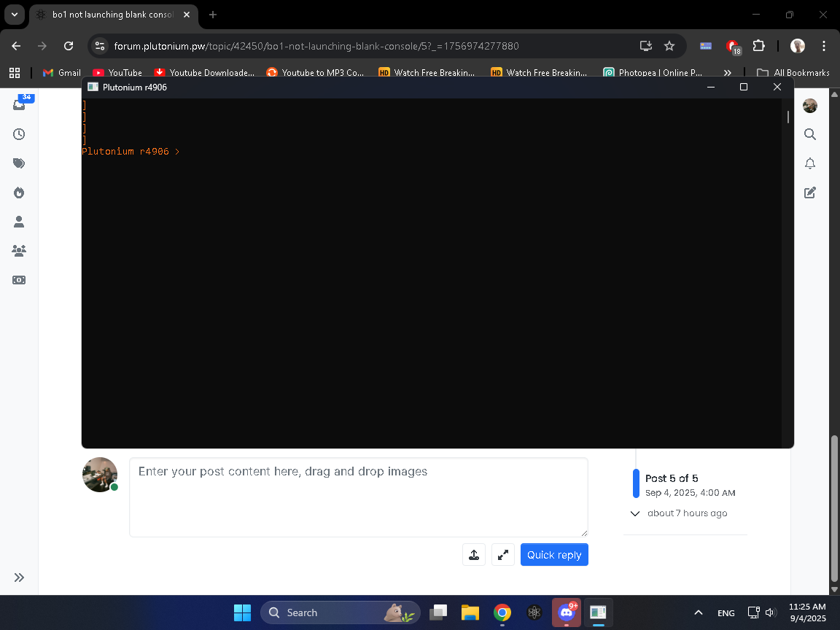Open forum search magnifier icon
This screenshot has width=840, height=630.
coord(810,134)
